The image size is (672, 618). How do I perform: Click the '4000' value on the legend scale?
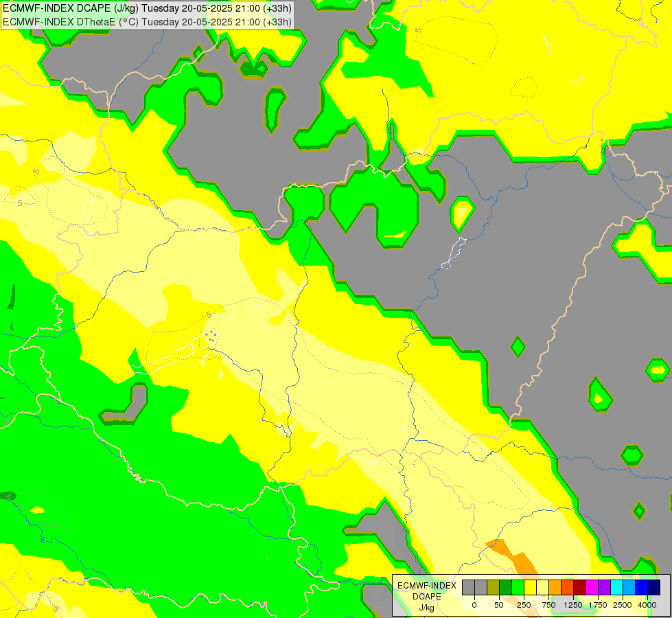647,605
